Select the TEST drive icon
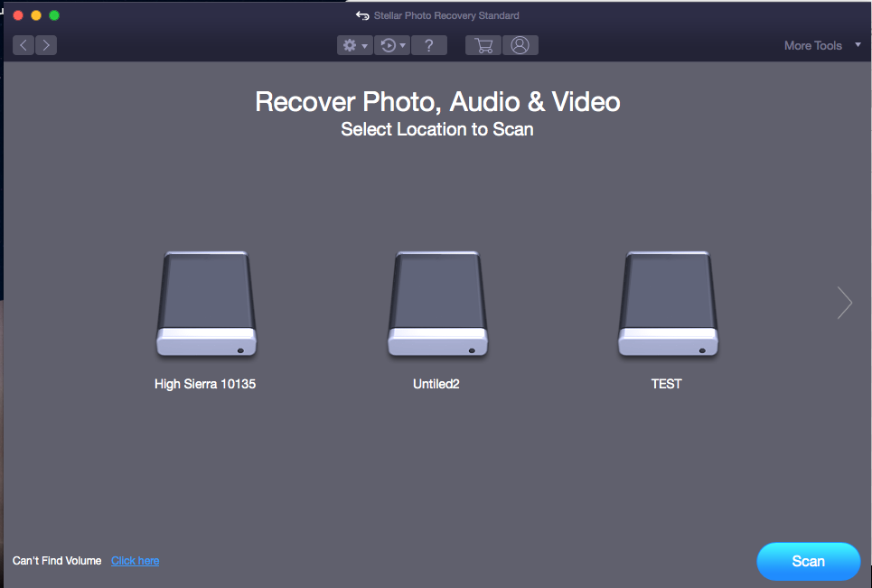 [x=668, y=303]
